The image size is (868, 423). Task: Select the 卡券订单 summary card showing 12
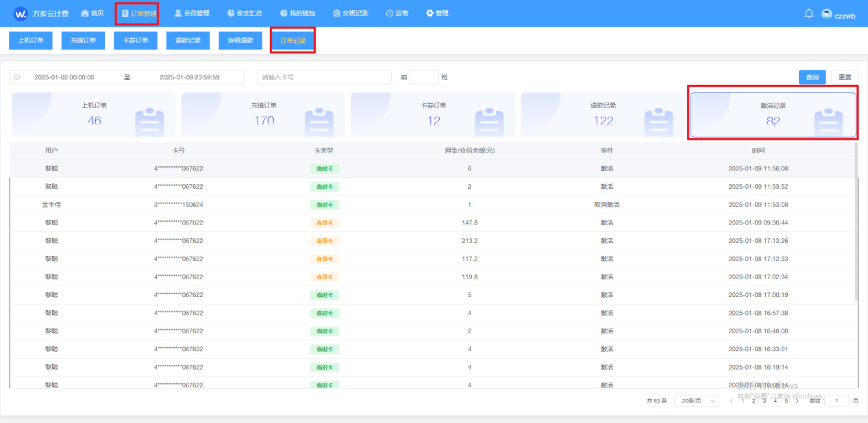(433, 114)
